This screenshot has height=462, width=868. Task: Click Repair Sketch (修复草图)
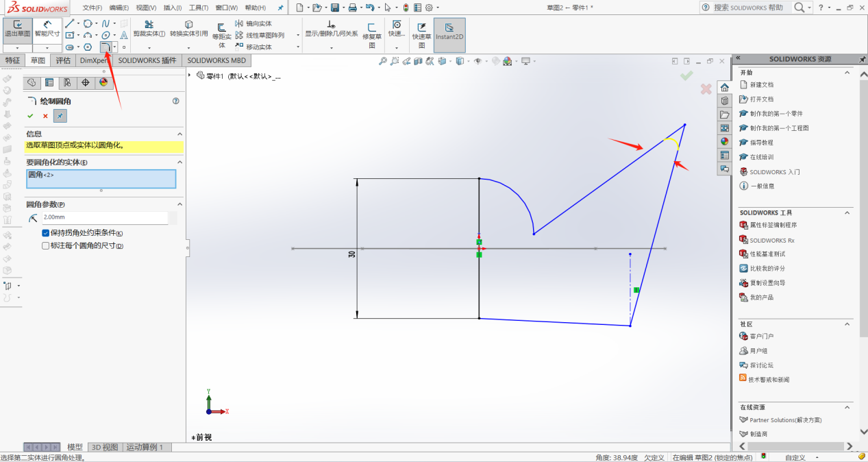372,34
